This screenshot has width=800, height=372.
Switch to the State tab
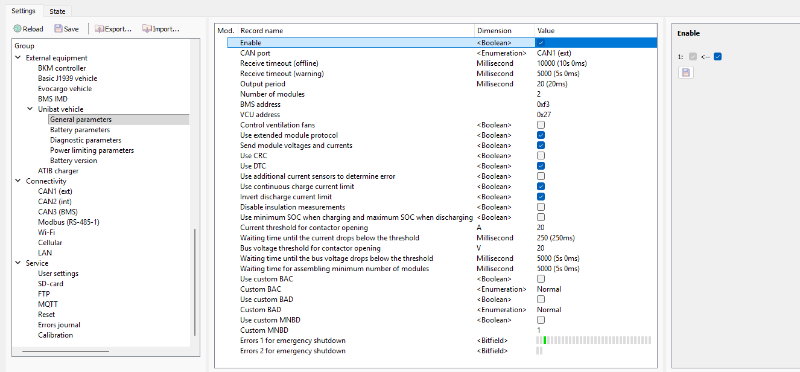57,11
